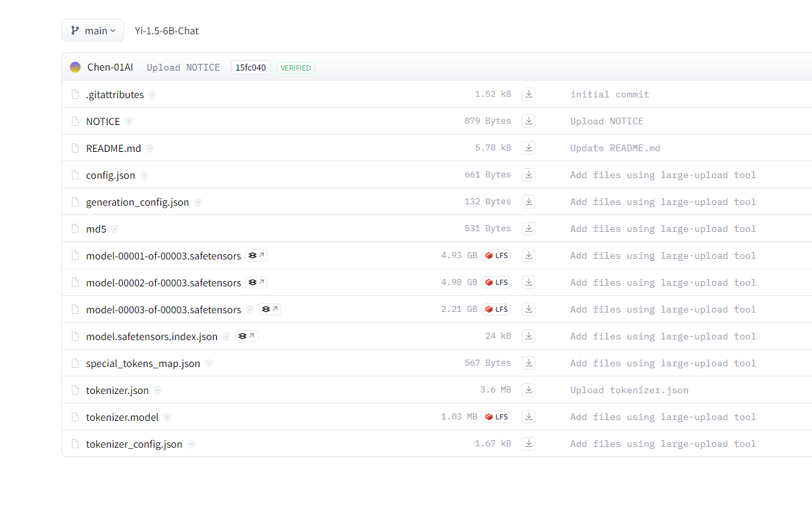Open the 'Upload NOTICE' latest commit message
812x527 pixels.
click(x=183, y=67)
